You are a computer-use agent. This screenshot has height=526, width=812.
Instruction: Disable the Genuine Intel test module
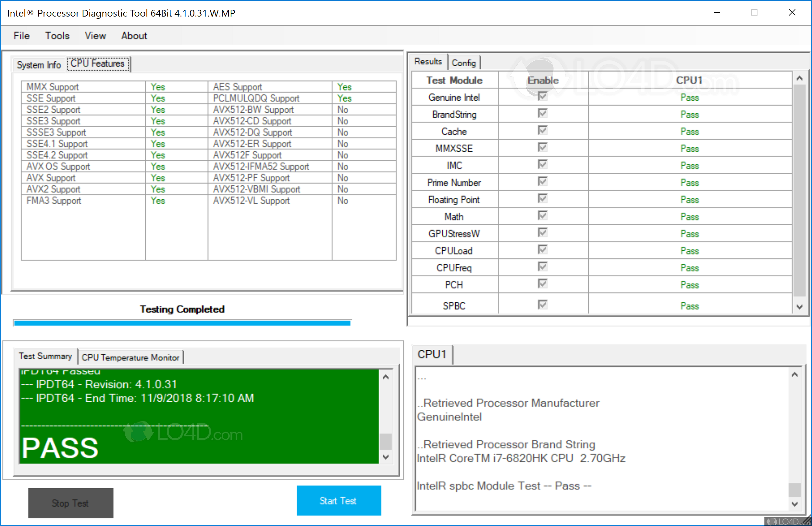coord(543,97)
